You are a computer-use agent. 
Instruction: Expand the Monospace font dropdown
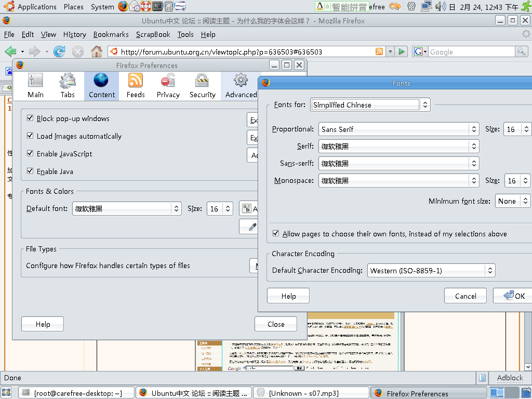coord(398,180)
